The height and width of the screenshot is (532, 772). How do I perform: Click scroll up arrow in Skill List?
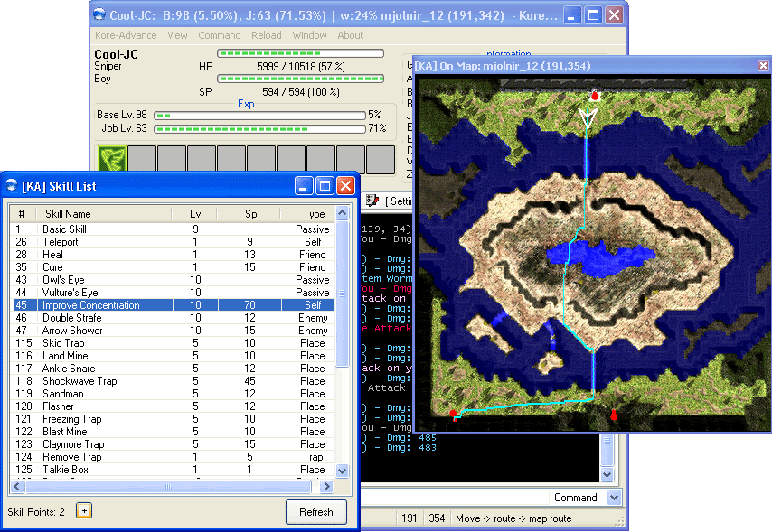343,212
